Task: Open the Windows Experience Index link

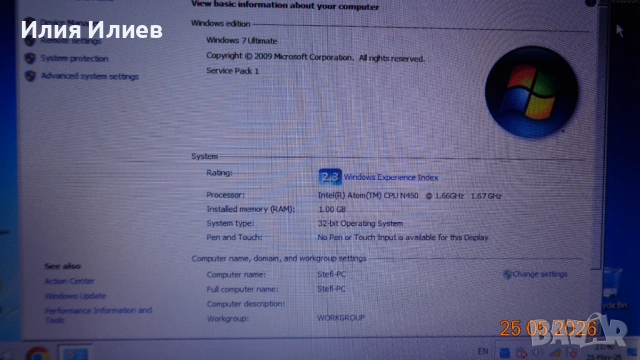Action: point(391,178)
